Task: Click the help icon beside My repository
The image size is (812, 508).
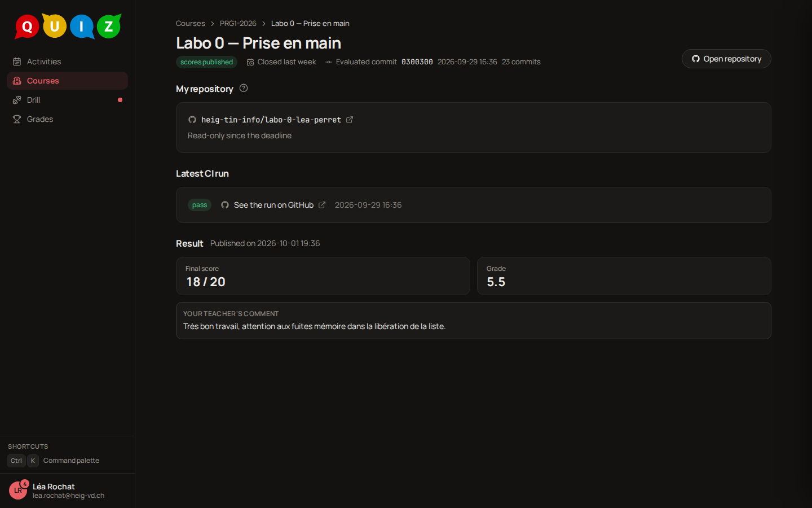Action: click(244, 88)
